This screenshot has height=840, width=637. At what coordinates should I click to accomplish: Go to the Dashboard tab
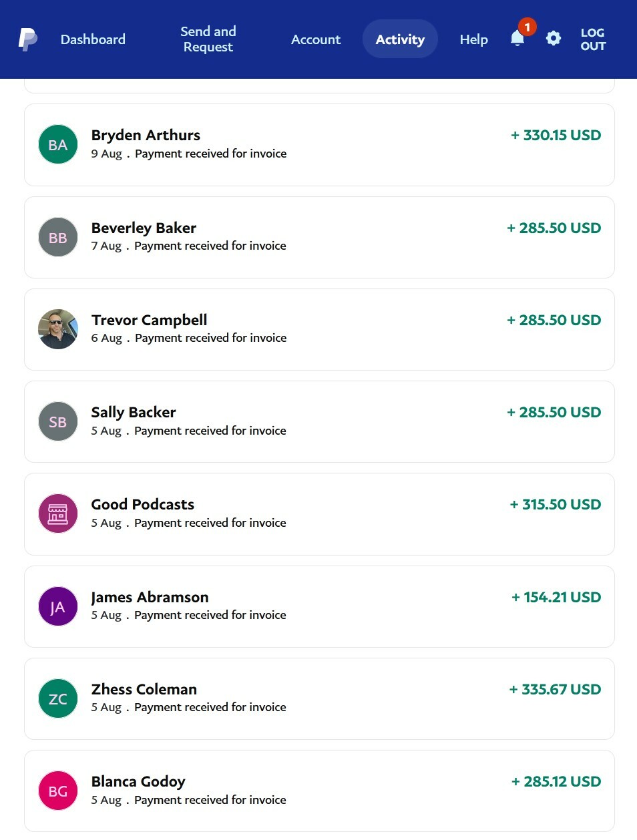coord(93,39)
